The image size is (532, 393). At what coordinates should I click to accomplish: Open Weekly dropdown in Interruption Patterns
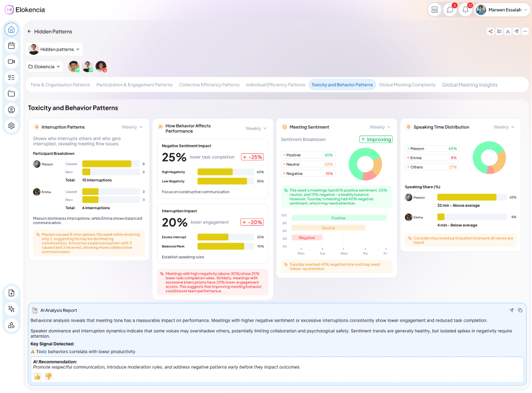click(132, 127)
